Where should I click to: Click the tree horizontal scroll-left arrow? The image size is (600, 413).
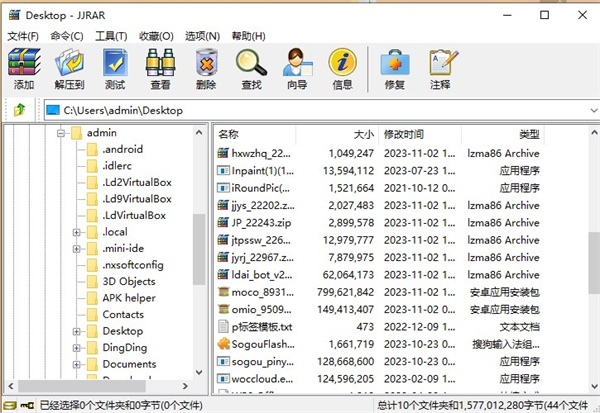click(11, 386)
